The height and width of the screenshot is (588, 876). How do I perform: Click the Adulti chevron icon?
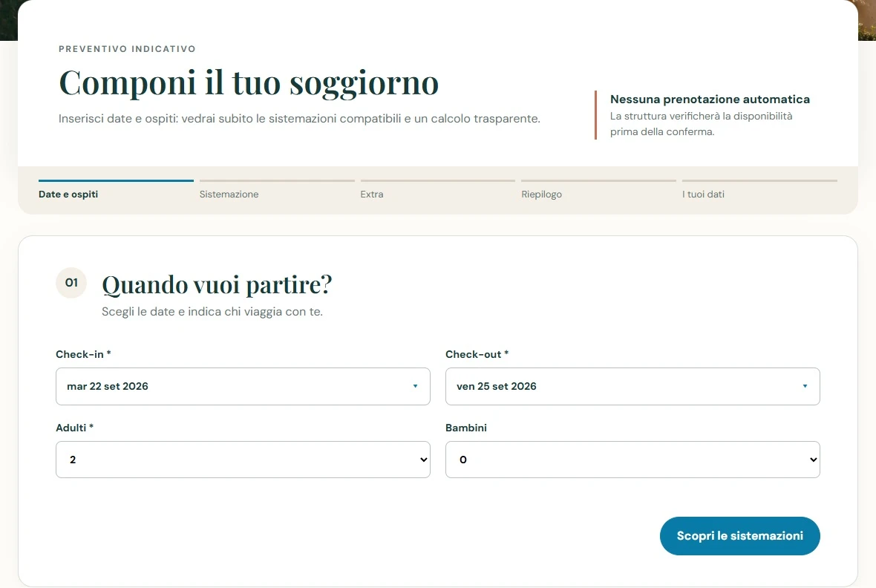click(x=423, y=460)
